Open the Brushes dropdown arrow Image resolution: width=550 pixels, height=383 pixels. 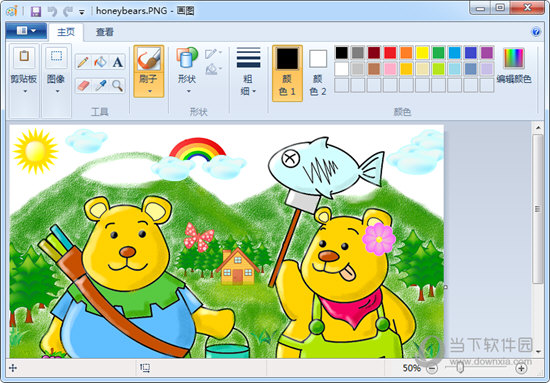pos(149,92)
